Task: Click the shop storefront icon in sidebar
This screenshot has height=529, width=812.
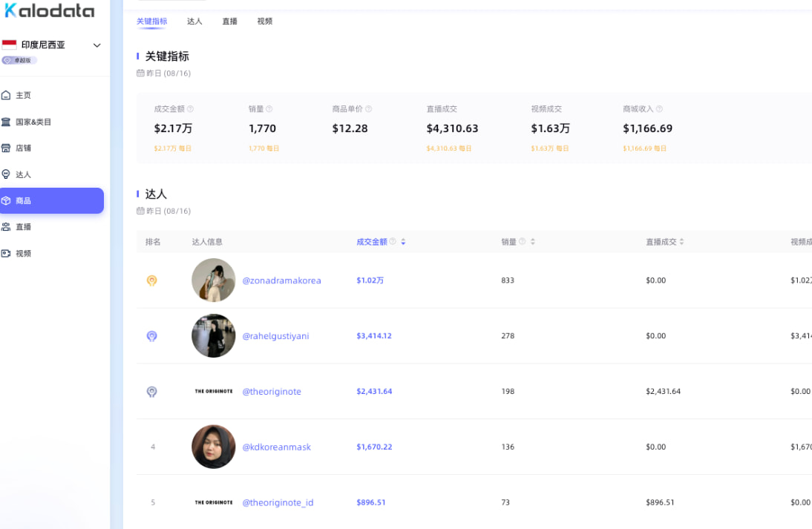Action: (x=6, y=148)
